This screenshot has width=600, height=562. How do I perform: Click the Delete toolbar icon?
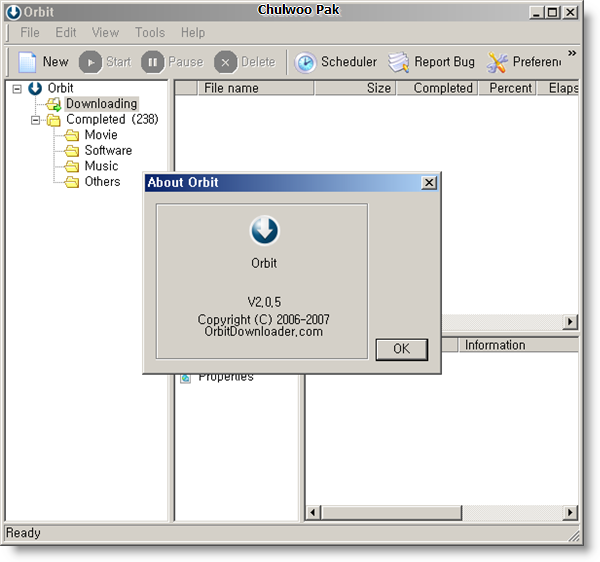[x=226, y=62]
